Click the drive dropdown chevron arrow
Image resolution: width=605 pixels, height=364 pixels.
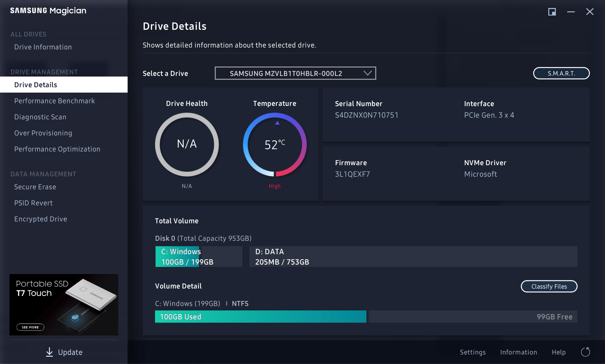point(368,73)
